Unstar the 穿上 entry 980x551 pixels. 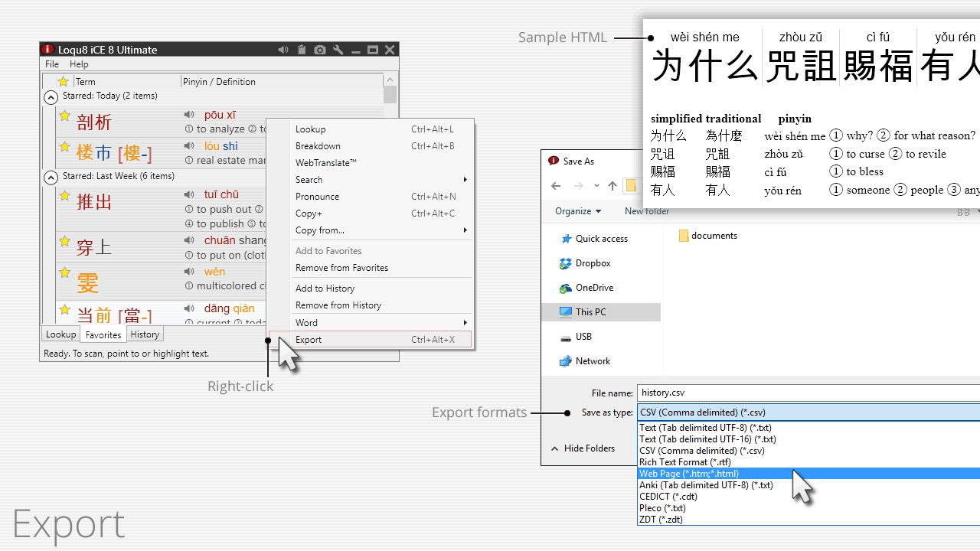(x=65, y=242)
